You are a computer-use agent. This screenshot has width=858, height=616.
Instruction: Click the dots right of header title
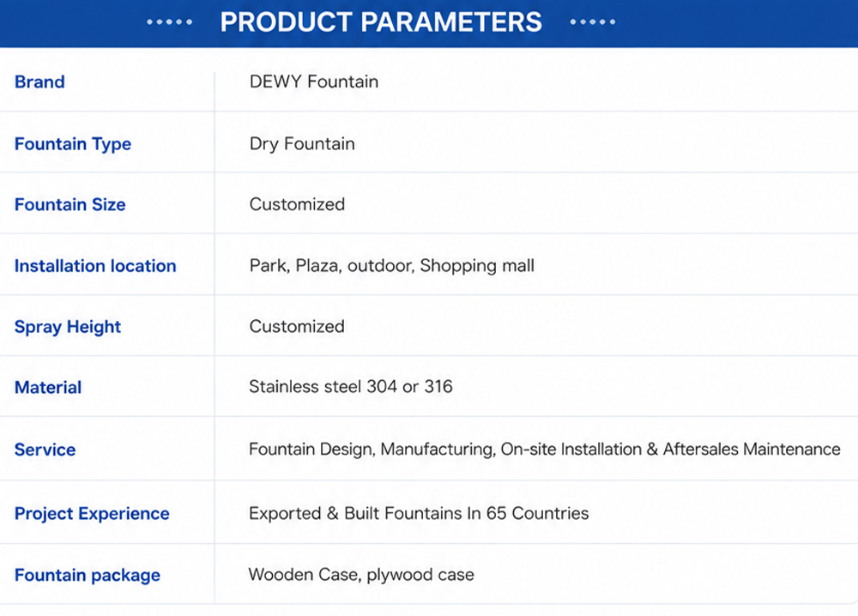pos(593,22)
